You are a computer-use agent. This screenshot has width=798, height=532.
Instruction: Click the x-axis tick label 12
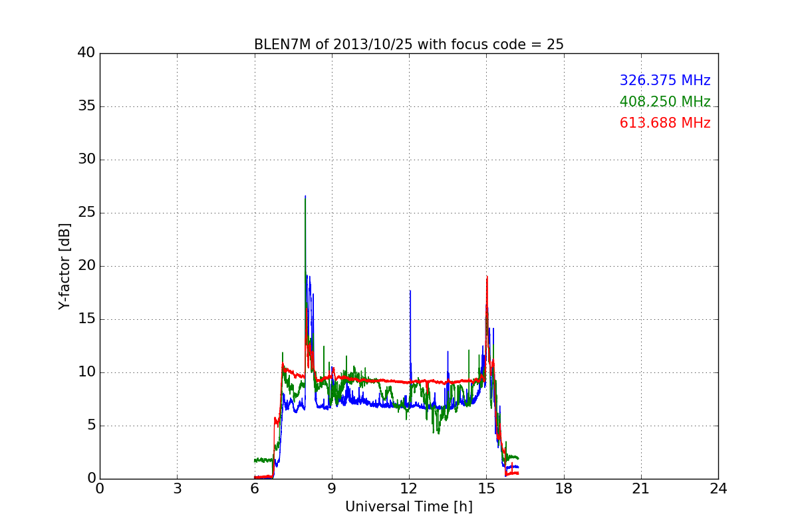[409, 488]
